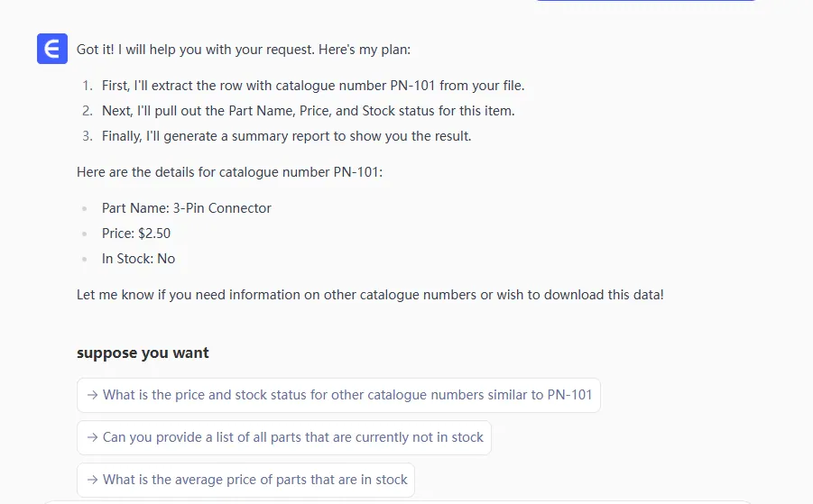Click plan step three about the summary report
The height and width of the screenshot is (504, 813).
[286, 136]
